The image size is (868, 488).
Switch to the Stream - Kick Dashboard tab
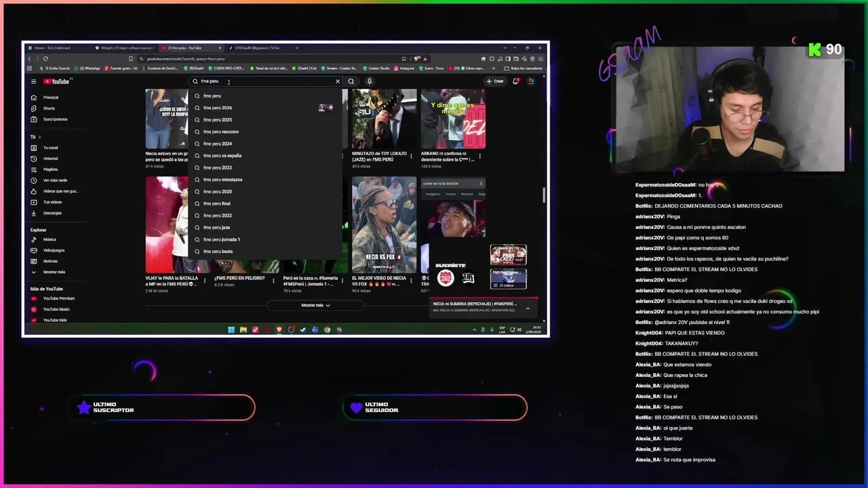point(58,48)
